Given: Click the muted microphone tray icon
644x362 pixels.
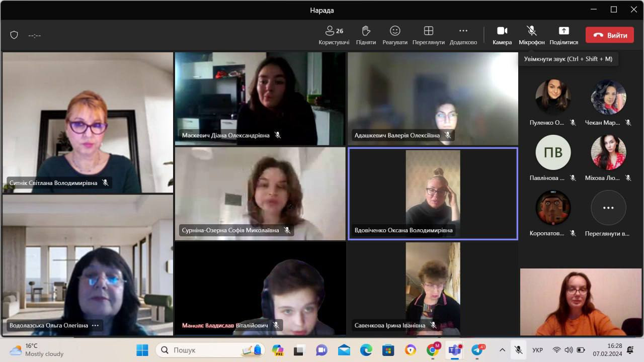Looking at the screenshot, I should pos(518,350).
